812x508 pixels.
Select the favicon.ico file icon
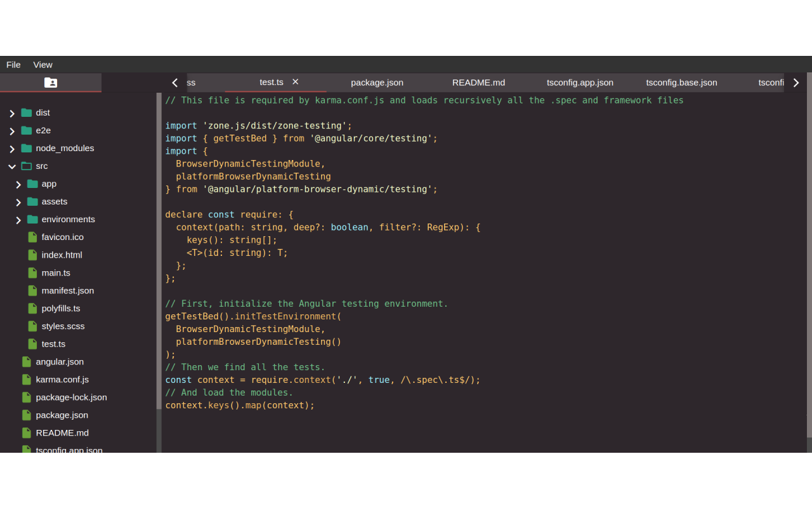(32, 237)
